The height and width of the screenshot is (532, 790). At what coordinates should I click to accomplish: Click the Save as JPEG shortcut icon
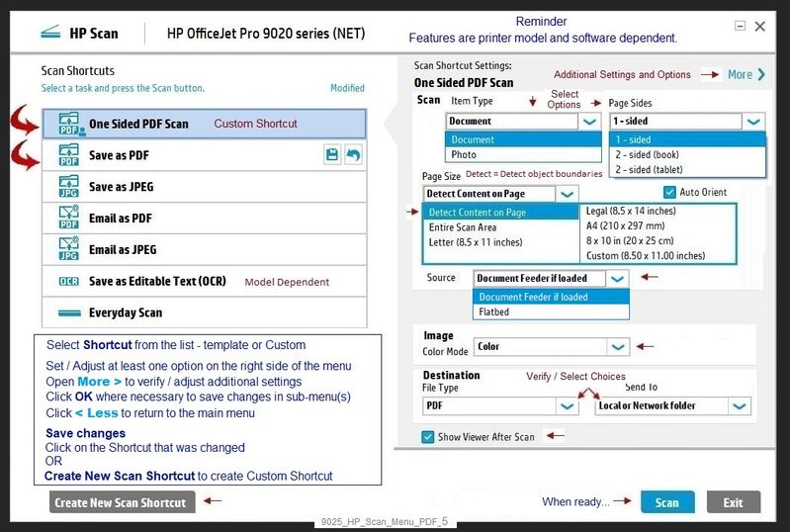click(x=68, y=187)
